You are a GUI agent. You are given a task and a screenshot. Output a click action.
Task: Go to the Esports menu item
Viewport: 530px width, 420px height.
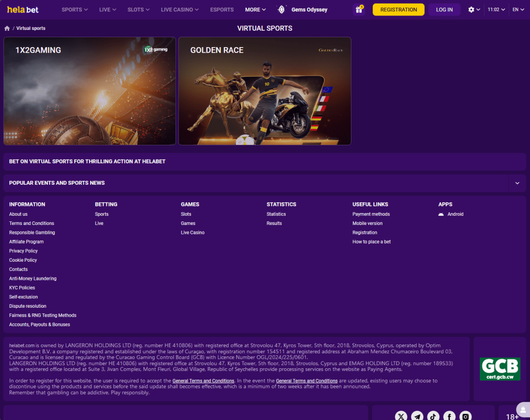coord(222,9)
